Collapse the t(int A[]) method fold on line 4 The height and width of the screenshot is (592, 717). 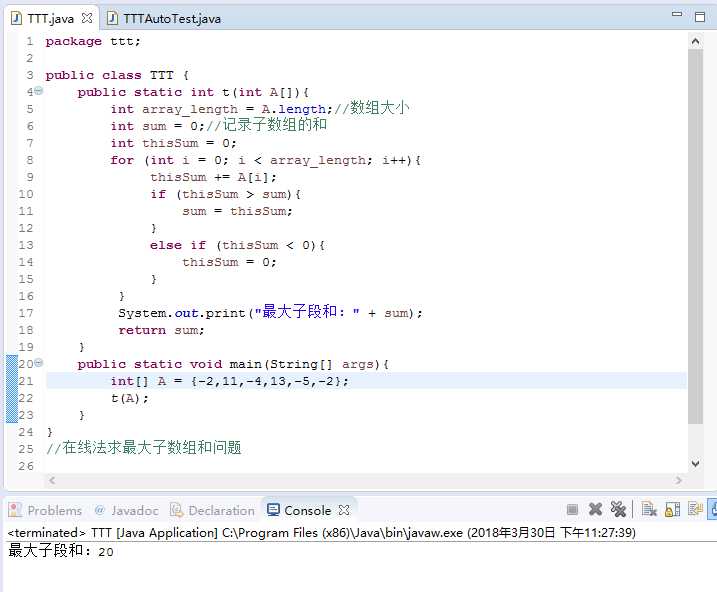tap(39, 91)
